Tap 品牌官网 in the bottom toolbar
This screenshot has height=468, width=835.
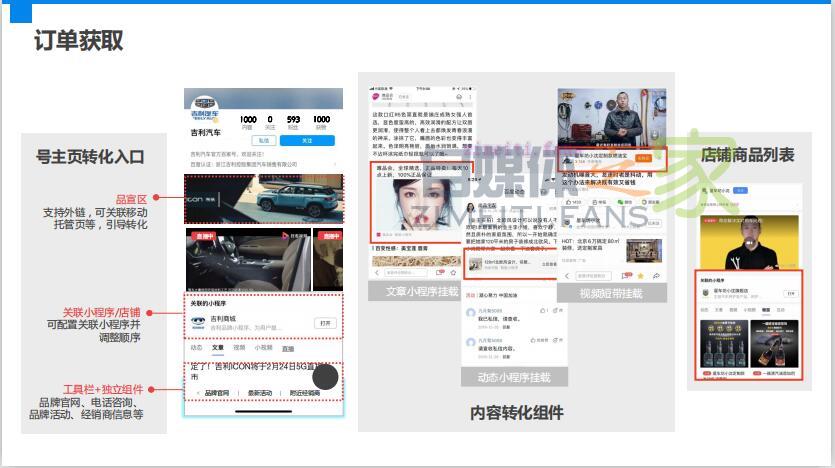pos(216,393)
